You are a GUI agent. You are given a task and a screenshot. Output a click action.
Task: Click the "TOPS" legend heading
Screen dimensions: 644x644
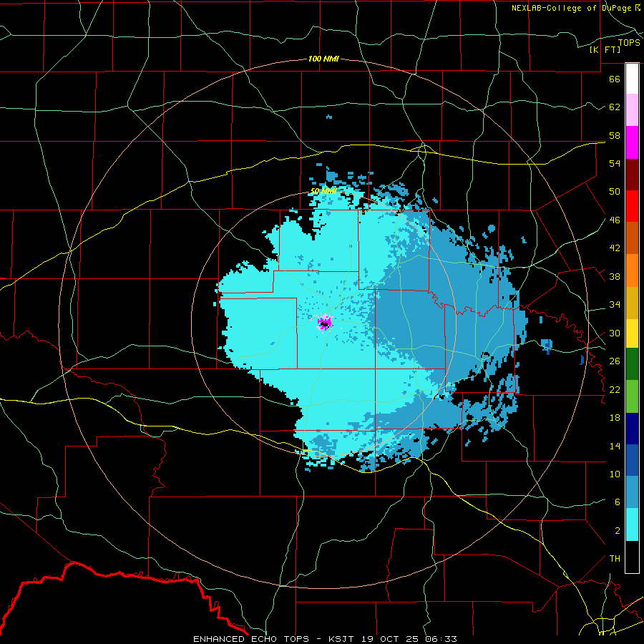pos(629,42)
